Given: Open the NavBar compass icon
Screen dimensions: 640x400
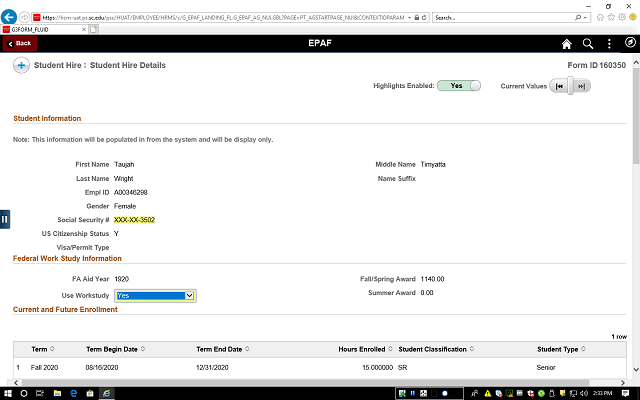Looking at the screenshot, I should pyautogui.click(x=630, y=42).
